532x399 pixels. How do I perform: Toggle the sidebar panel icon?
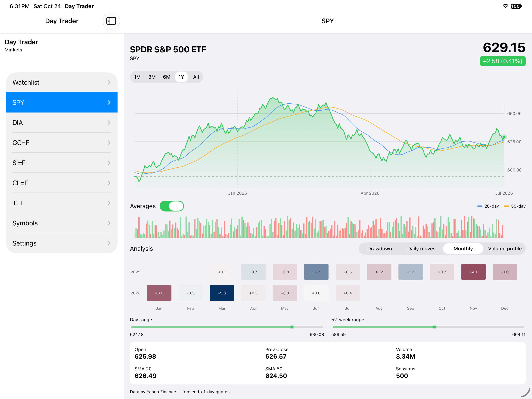coord(111,21)
